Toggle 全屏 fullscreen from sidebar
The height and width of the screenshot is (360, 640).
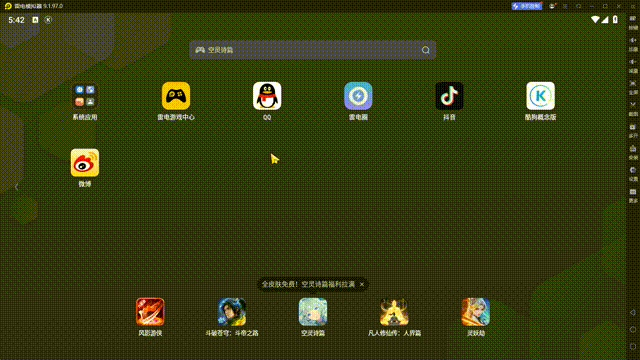[633, 87]
